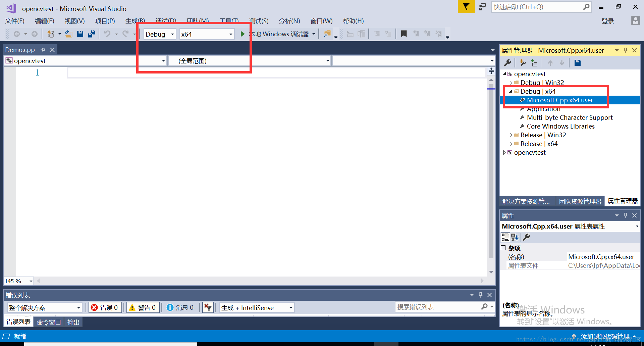Click the error list filter funnel icon
This screenshot has width=644, height=346.
click(x=208, y=307)
